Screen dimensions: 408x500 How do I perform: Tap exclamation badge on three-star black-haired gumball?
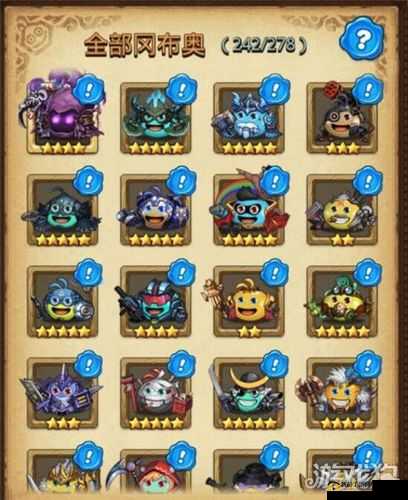368,90
